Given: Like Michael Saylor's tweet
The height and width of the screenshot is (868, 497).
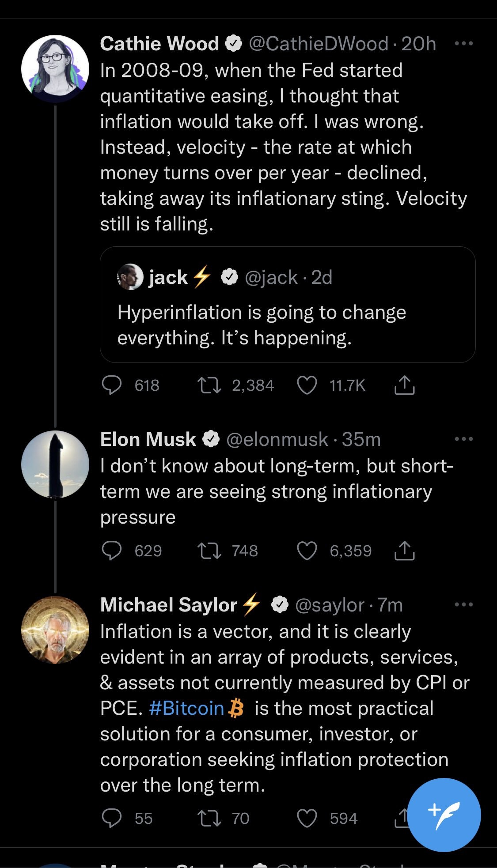Looking at the screenshot, I should tap(307, 818).
